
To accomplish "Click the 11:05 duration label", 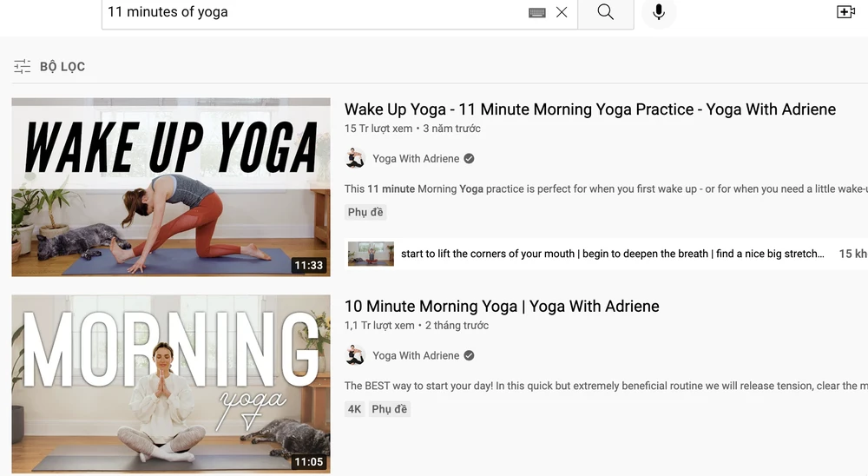I will coord(308,461).
